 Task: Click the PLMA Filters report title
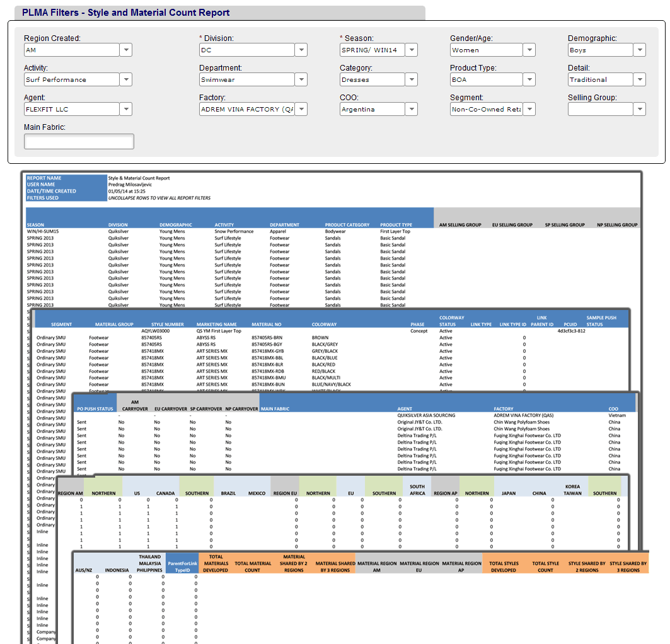125,13
